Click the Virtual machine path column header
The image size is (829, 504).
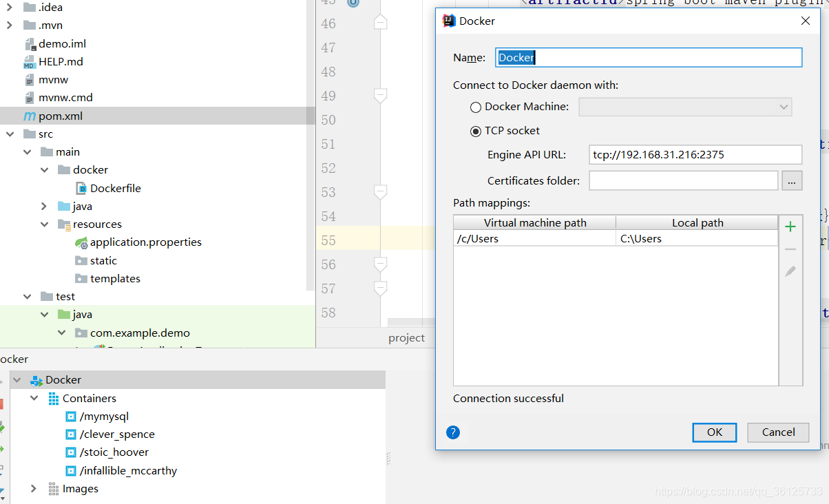click(535, 222)
